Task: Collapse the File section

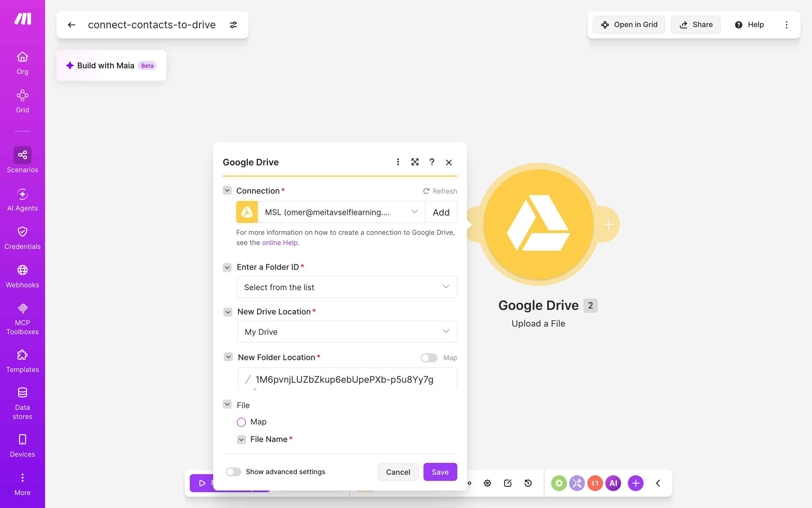Action: coord(227,404)
